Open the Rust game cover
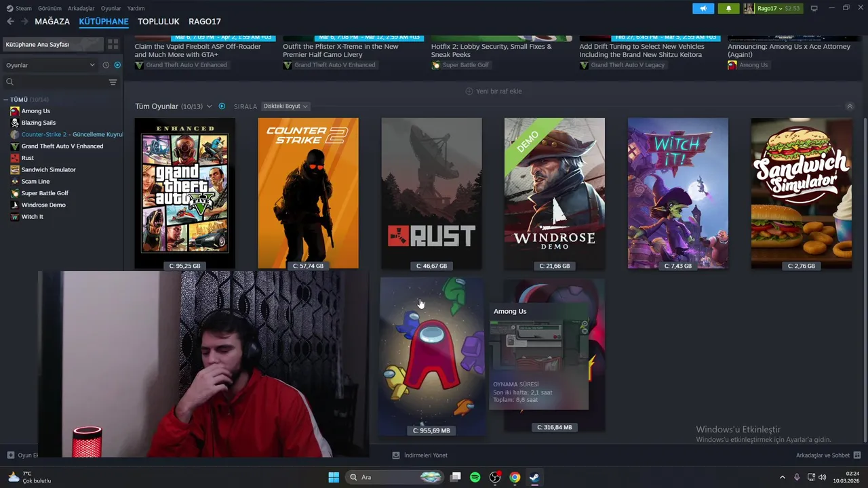Screen dimensions: 868x488 pyautogui.click(x=431, y=193)
